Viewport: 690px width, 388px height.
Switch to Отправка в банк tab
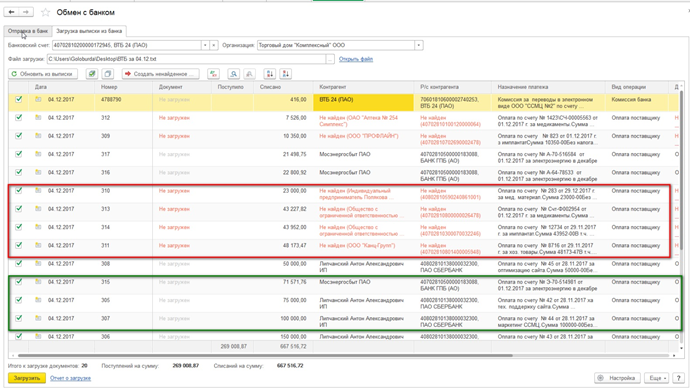[28, 31]
